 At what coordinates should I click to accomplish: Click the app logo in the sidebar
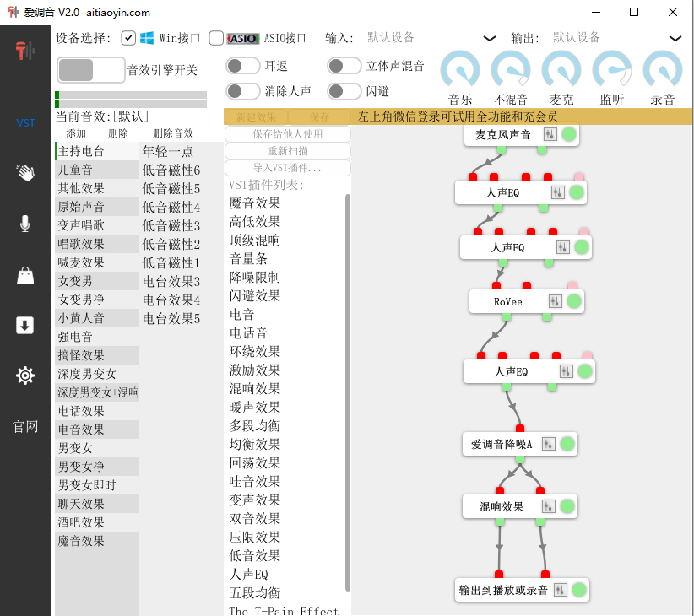[25, 51]
